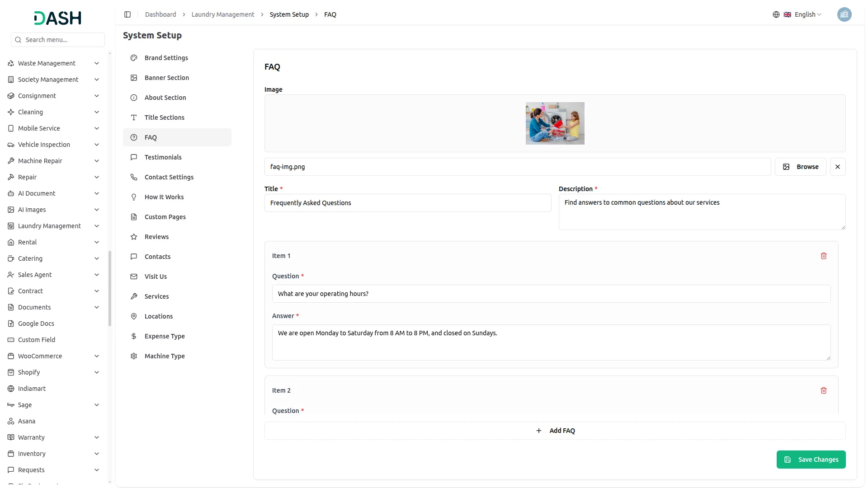The image size is (868, 488).
Task: Open the Banner Section image icon
Action: [133, 78]
